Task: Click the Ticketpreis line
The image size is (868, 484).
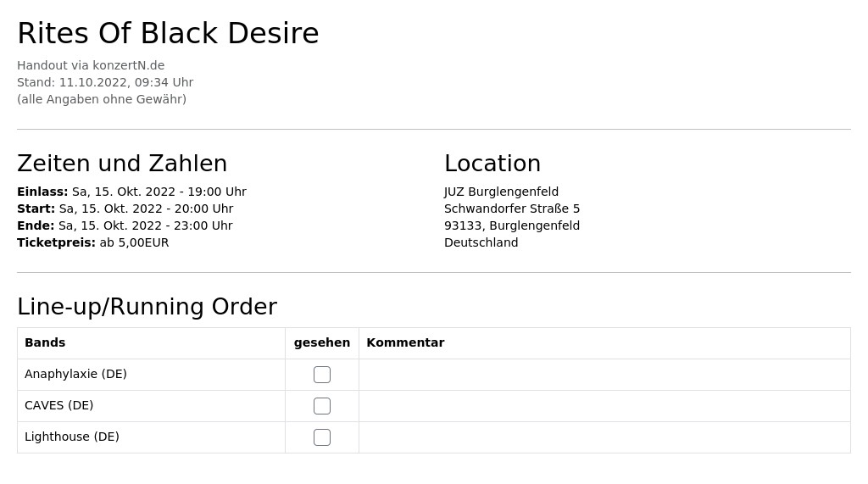Action: [93, 242]
